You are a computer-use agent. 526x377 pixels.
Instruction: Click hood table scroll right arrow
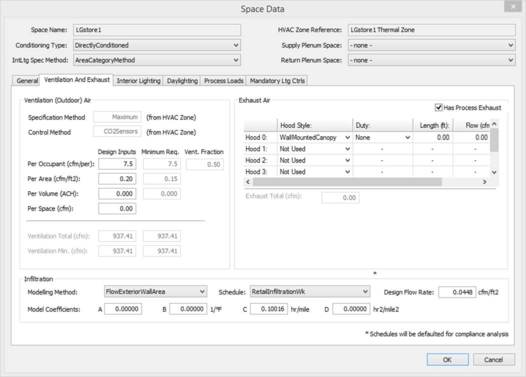(x=484, y=182)
